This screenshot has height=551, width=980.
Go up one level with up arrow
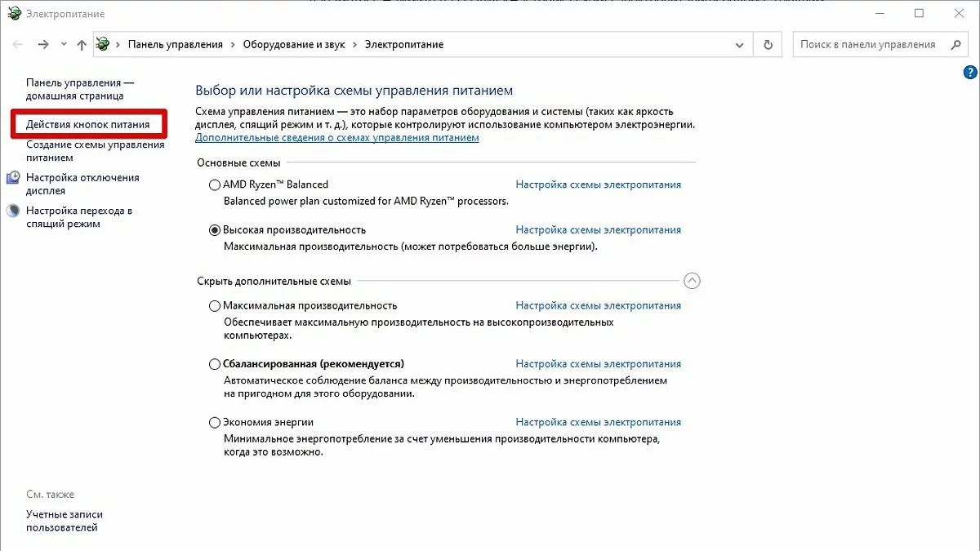tap(81, 45)
